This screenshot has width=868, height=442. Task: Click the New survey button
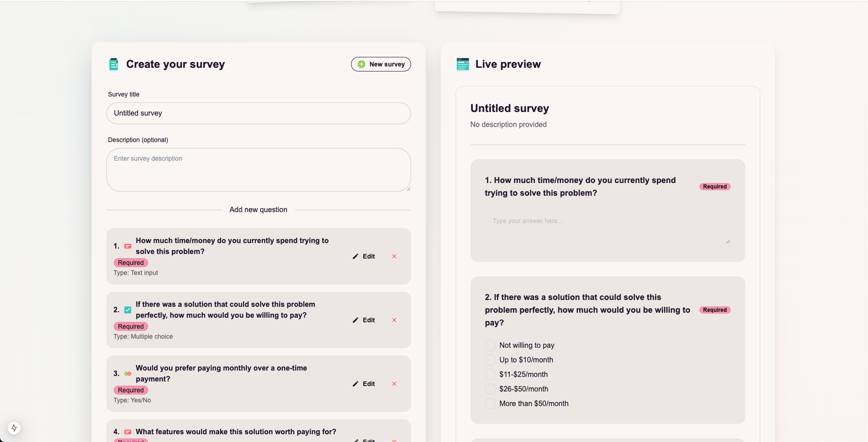(381, 64)
